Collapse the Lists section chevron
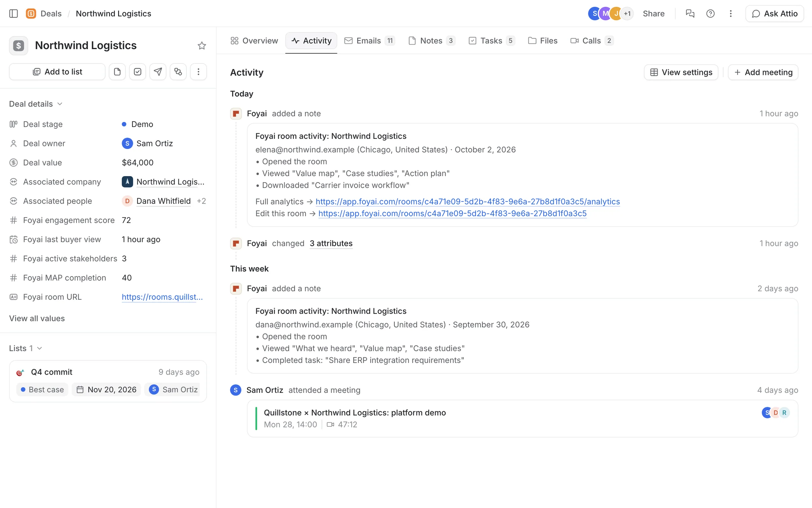Viewport: 812px width, 508px height. pos(39,348)
